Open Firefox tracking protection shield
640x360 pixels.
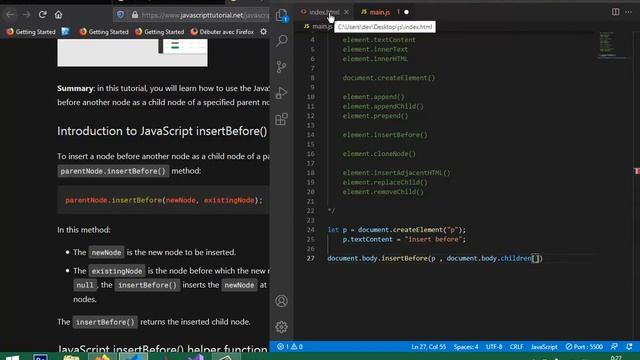(120, 15)
